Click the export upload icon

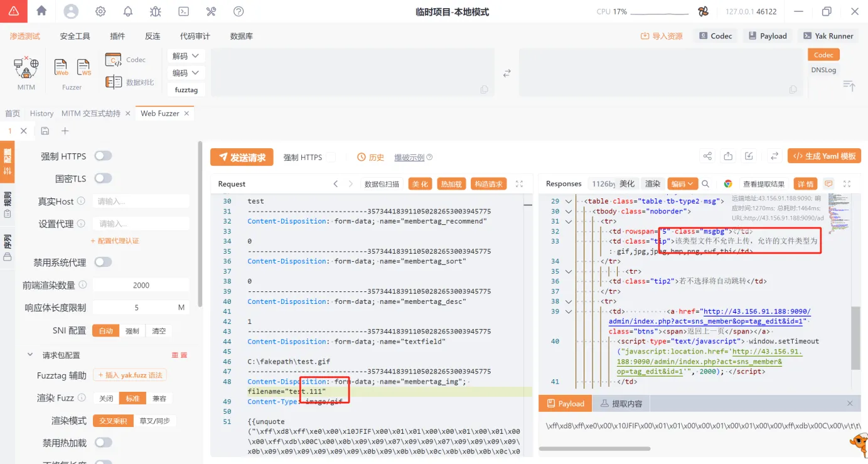[x=728, y=156]
